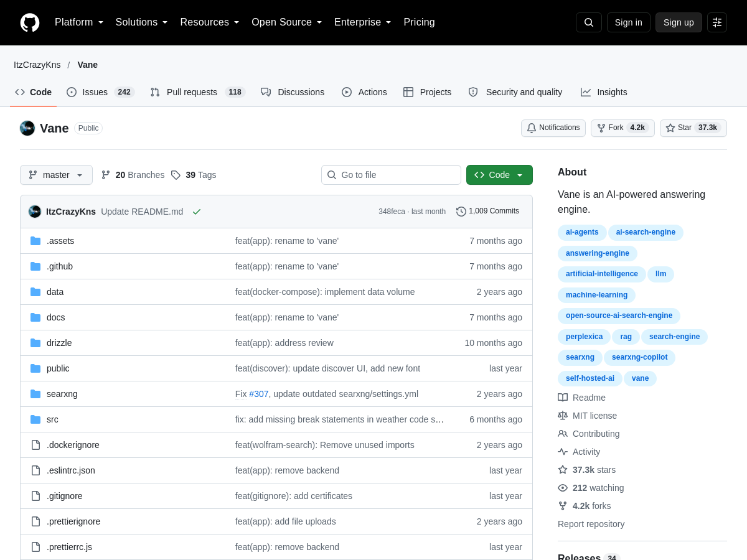Star the Vane repository
The width and height of the screenshot is (747, 560).
[x=693, y=128]
